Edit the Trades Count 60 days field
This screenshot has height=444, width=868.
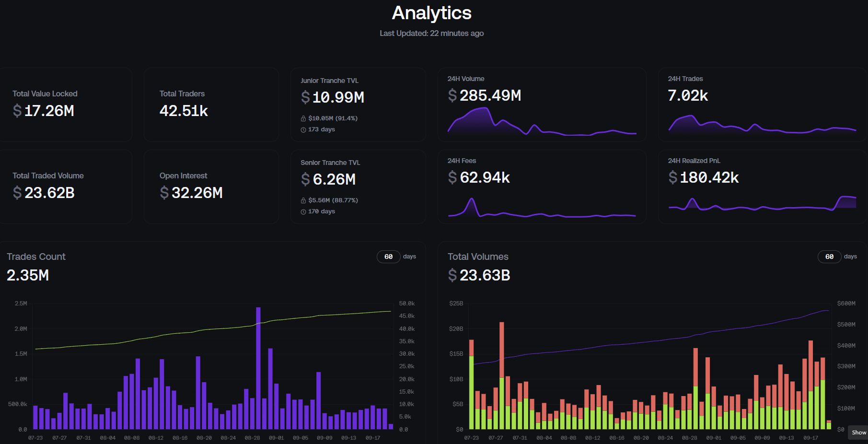[389, 257]
